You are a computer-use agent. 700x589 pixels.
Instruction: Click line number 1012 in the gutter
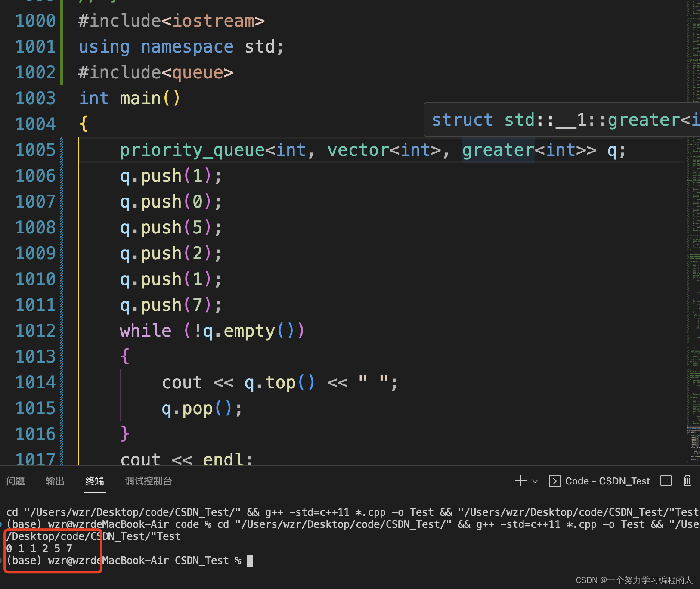tap(35, 331)
